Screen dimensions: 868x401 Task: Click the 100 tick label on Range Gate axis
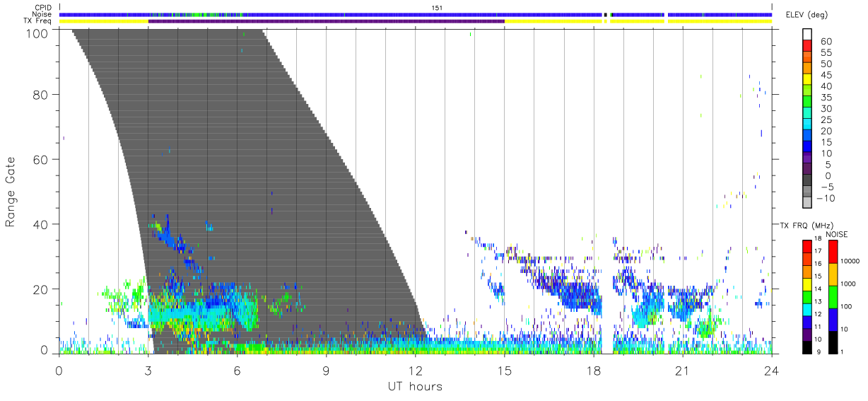(38, 33)
